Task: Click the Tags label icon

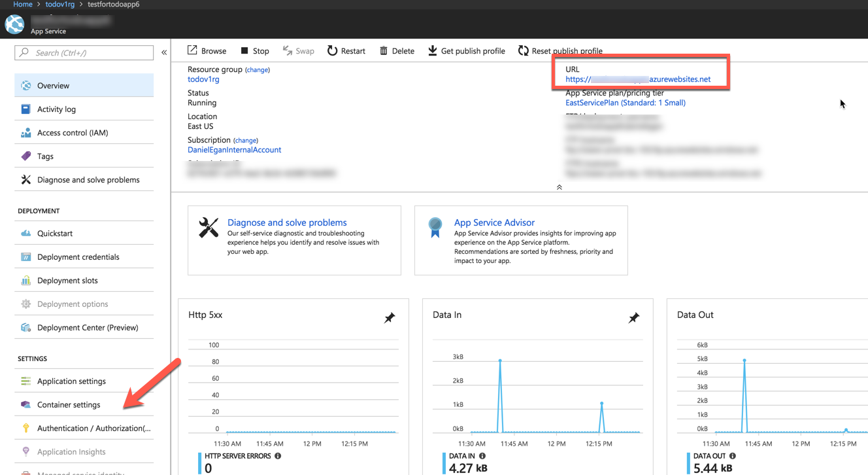Action: [x=26, y=156]
